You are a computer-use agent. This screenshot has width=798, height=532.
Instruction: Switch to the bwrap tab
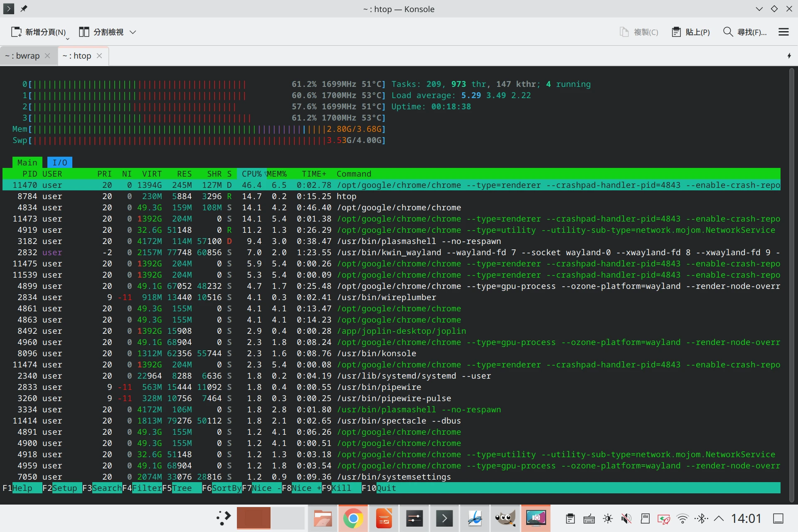click(x=23, y=56)
